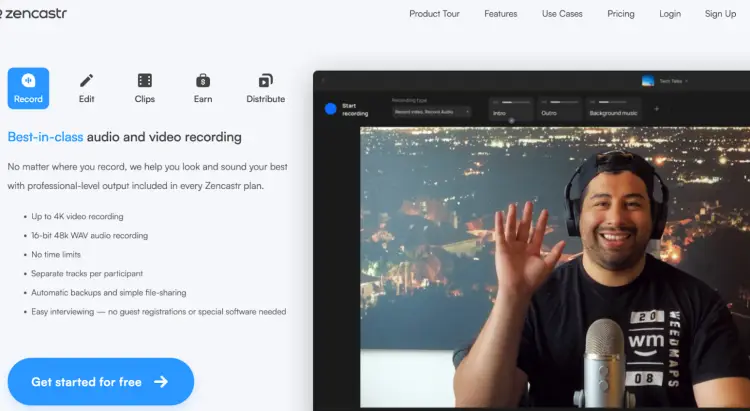Open the Features navigation item
750x411 pixels.
501,14
